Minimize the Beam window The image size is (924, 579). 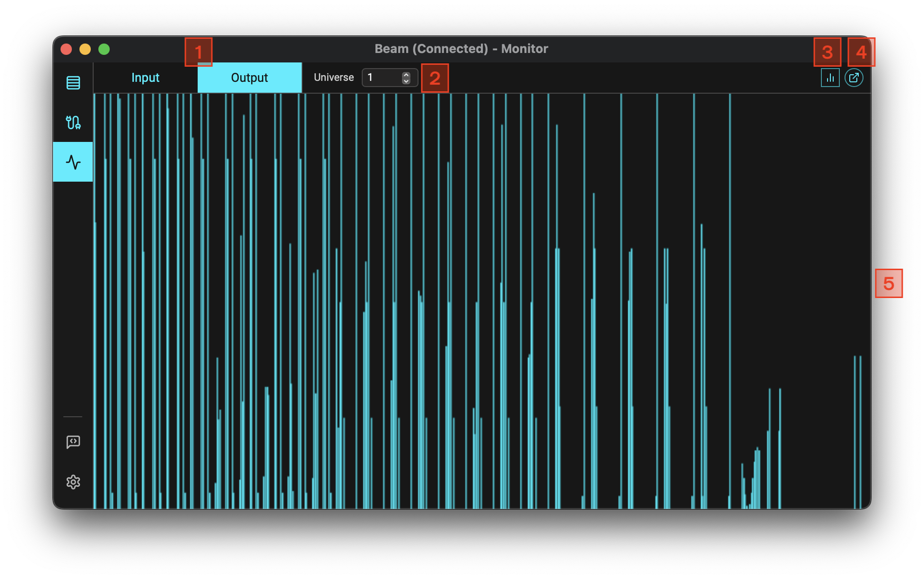coord(85,49)
